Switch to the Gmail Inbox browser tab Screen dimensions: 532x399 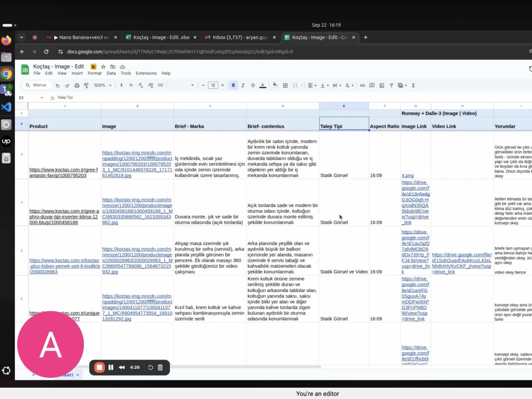(239, 37)
